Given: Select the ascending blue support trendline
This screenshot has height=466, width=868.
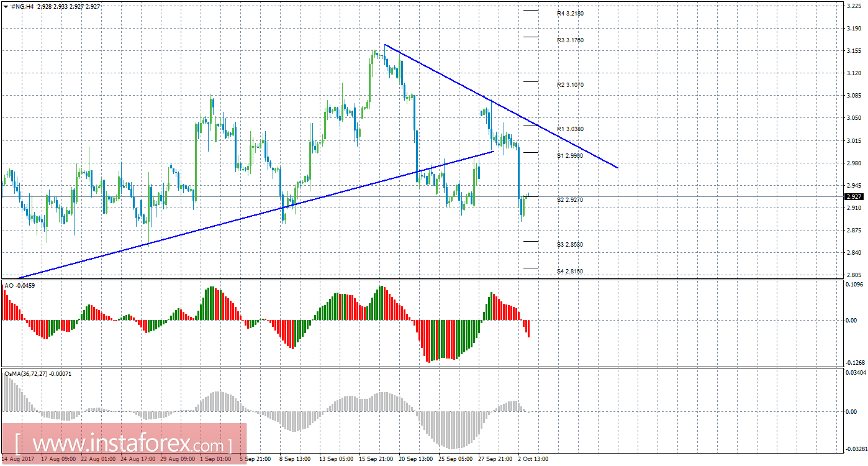Looking at the screenshot, I should [255, 215].
